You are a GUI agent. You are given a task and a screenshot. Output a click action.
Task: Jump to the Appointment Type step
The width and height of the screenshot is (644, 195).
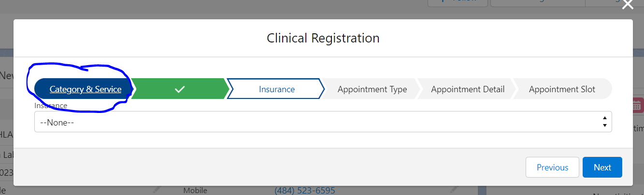point(372,89)
